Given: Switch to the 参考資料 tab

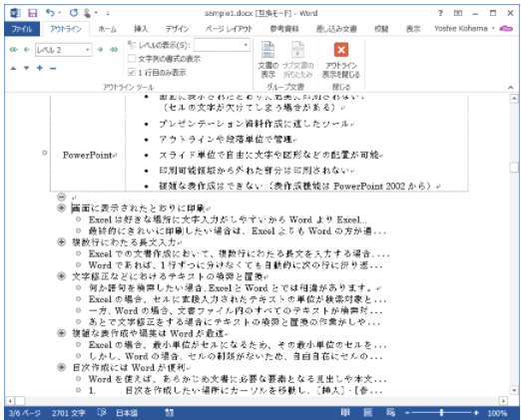Looking at the screenshot, I should point(284,29).
